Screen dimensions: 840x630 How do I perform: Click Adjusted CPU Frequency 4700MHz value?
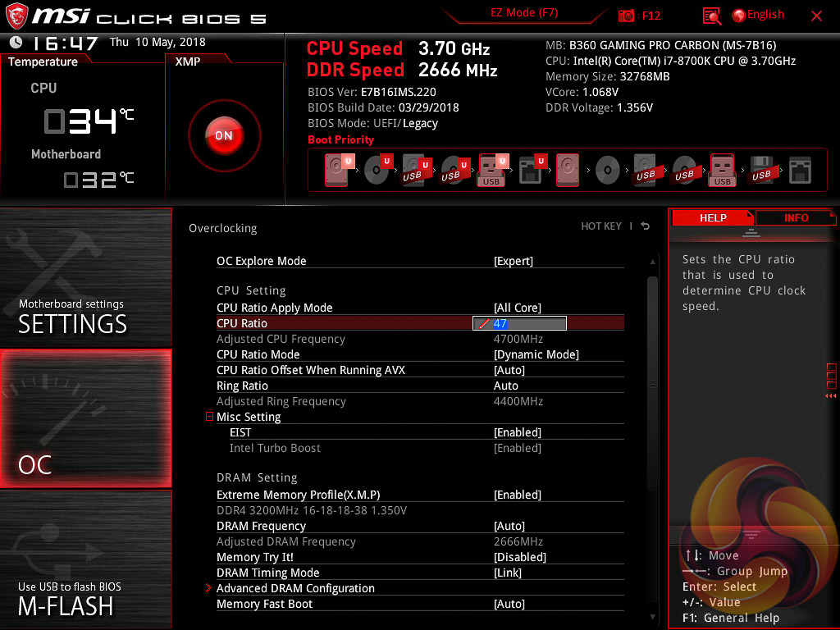518,339
